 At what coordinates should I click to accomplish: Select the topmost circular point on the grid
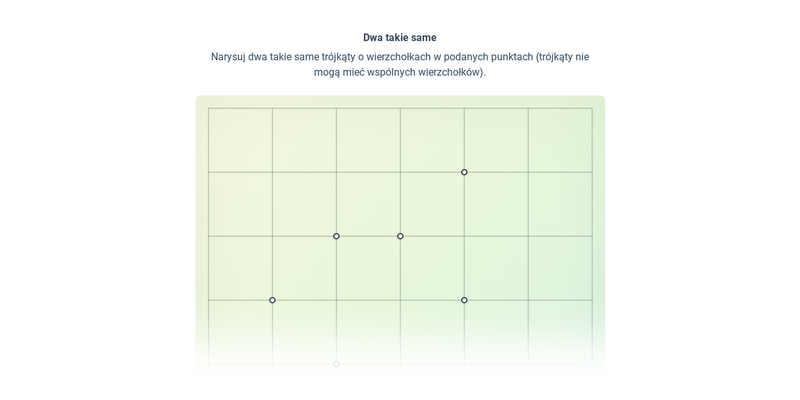coord(464,172)
